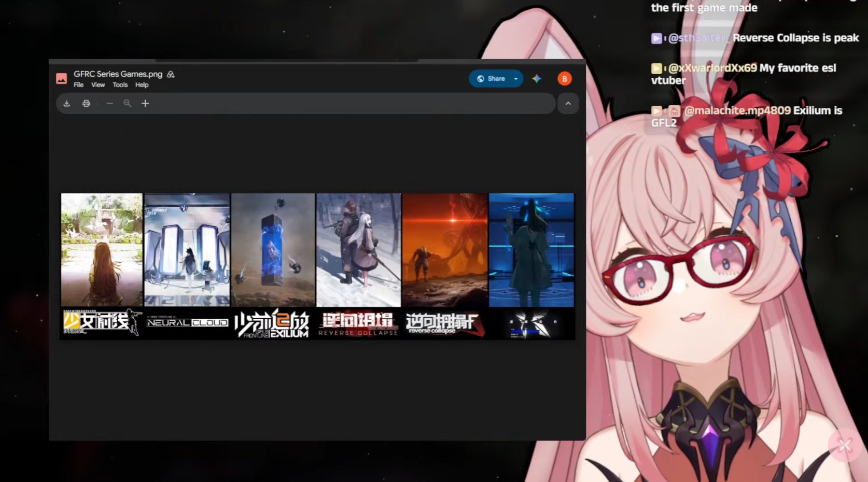This screenshot has width=868, height=482.
Task: Click the snowy soldier and white-haired girl panel
Action: pos(359,250)
